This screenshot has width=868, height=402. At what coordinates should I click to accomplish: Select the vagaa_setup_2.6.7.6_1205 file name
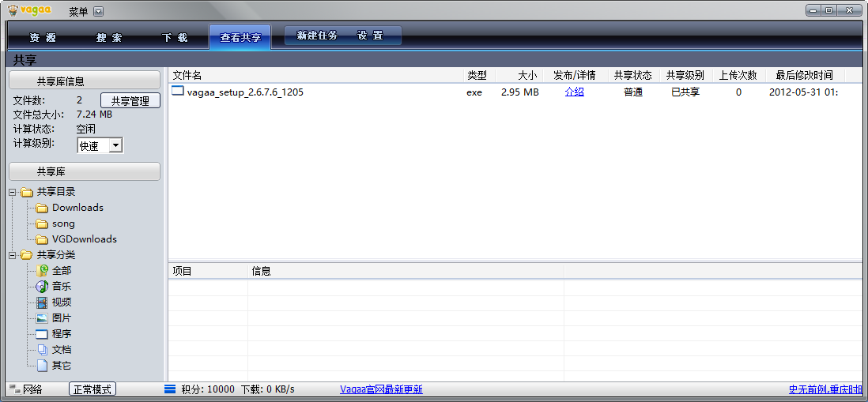[245, 92]
